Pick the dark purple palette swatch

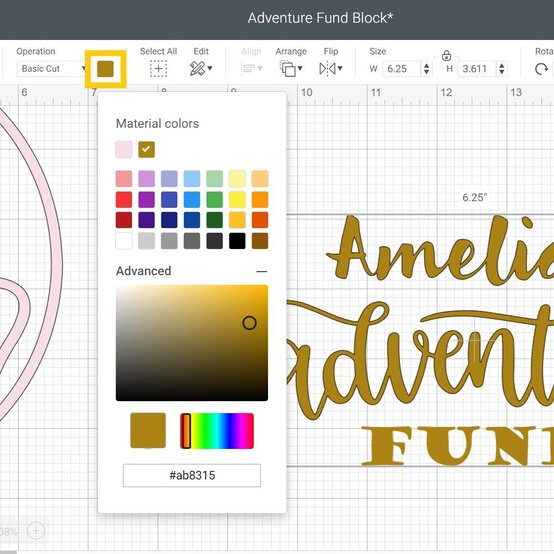(x=147, y=220)
